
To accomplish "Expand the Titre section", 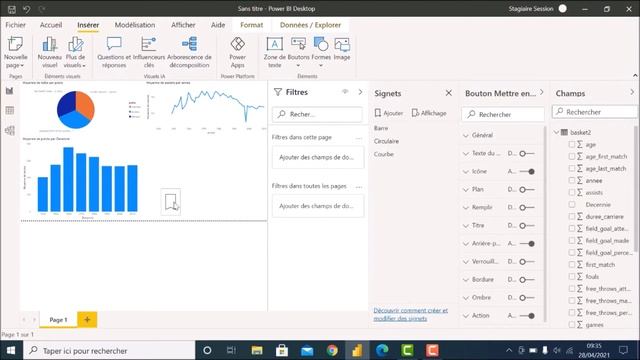I will (466, 225).
